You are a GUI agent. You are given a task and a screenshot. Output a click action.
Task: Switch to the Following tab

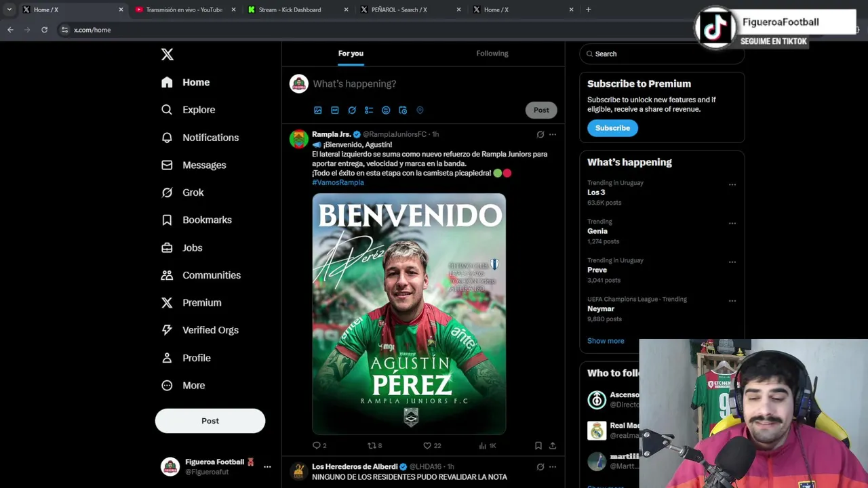point(492,54)
